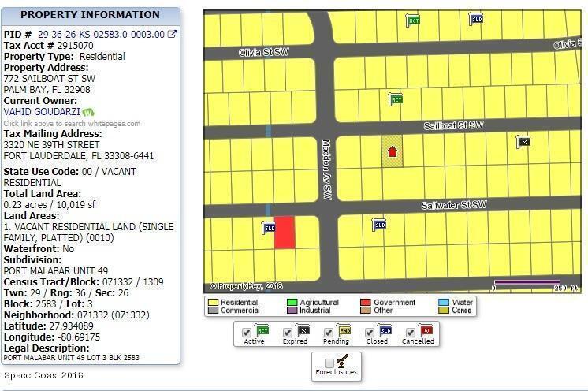Open the external link icon beside PID number
The image size is (588, 391).
tap(173, 34)
